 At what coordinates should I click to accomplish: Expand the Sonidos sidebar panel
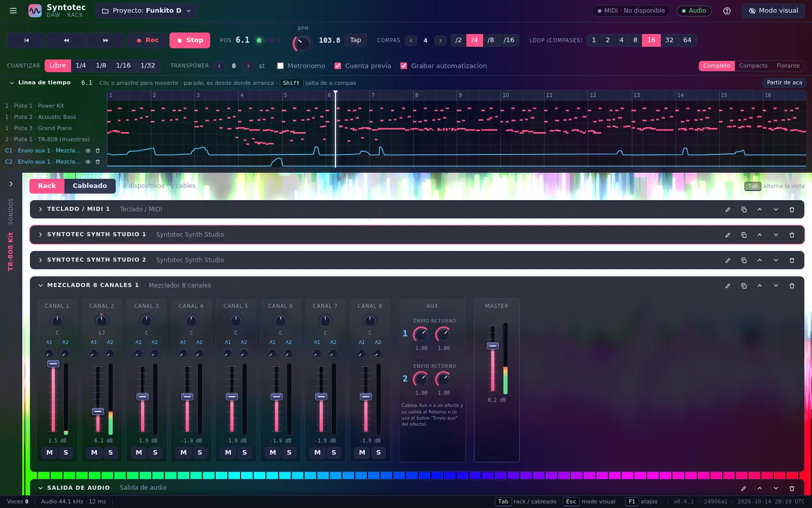click(11, 184)
